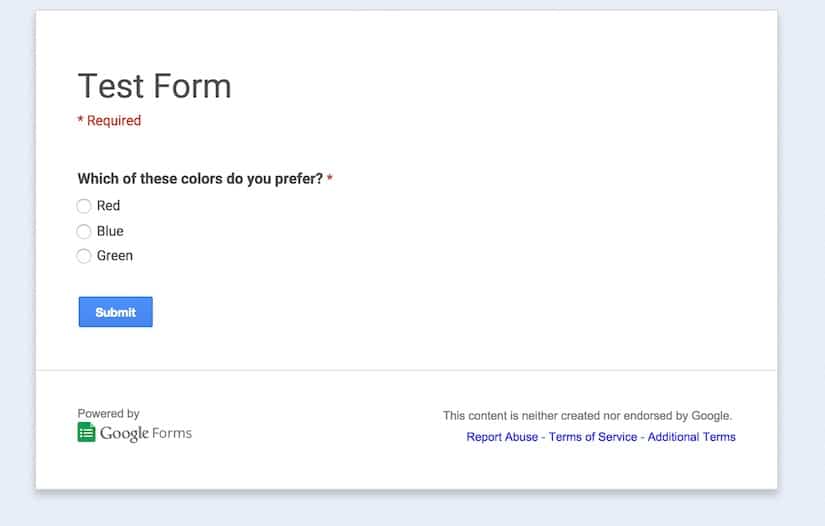Select the Red radio button
This screenshot has height=526, width=825.
tap(84, 206)
